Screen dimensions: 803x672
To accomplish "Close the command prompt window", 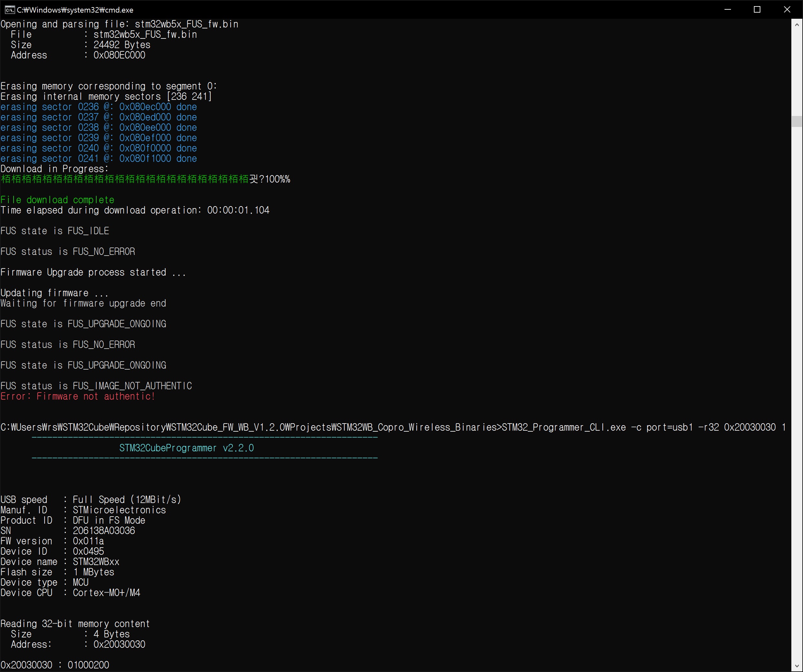I will [x=787, y=10].
